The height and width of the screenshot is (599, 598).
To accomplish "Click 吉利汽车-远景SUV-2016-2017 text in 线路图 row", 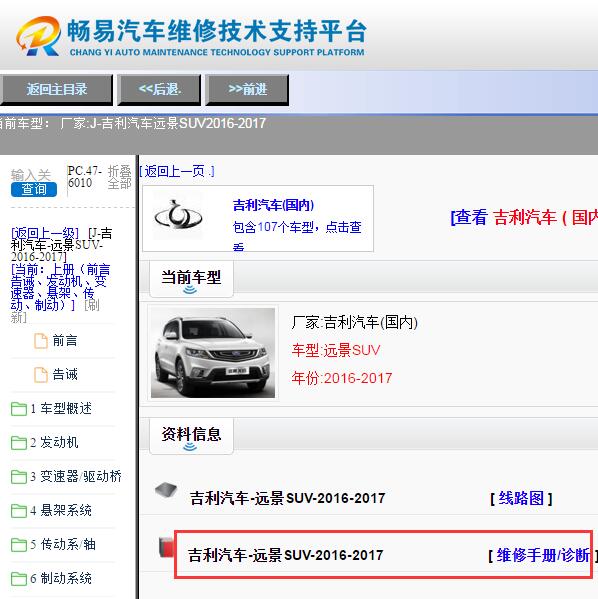I will [287, 498].
